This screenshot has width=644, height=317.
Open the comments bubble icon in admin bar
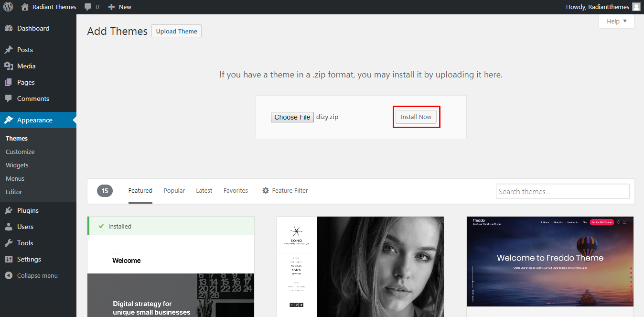[88, 7]
